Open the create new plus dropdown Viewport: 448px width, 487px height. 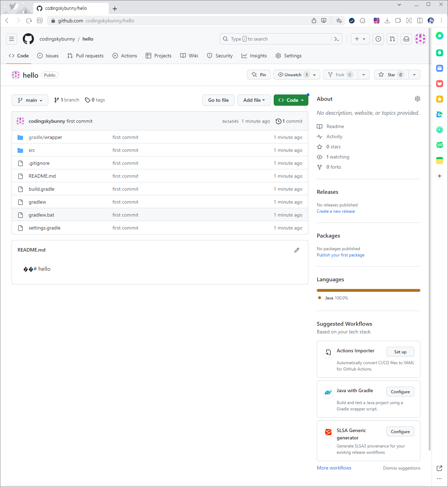tap(360, 39)
